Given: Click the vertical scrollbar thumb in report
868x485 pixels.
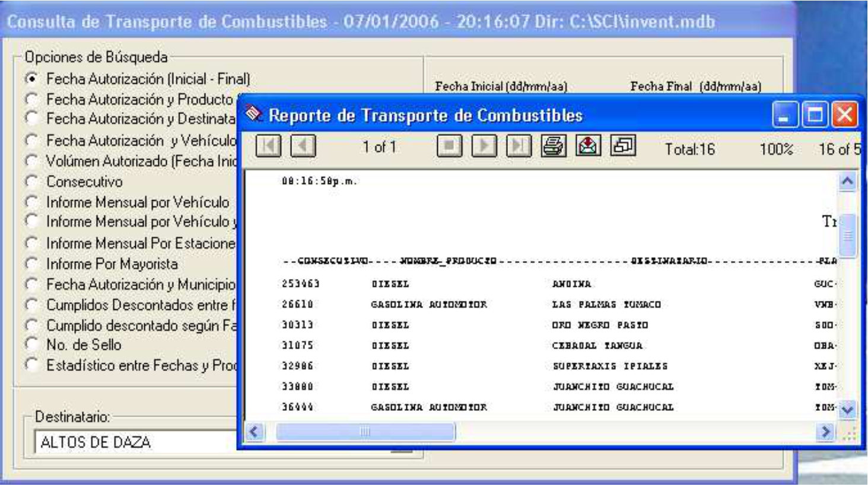Looking at the screenshot, I should click(847, 235).
